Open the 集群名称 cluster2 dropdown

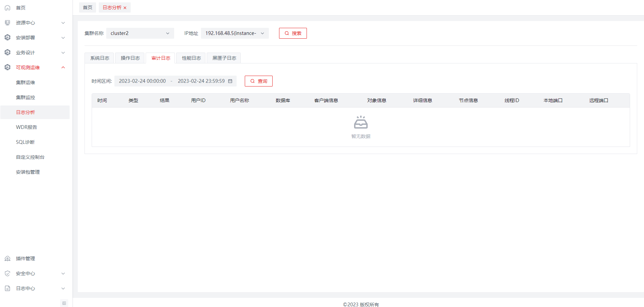coord(140,33)
